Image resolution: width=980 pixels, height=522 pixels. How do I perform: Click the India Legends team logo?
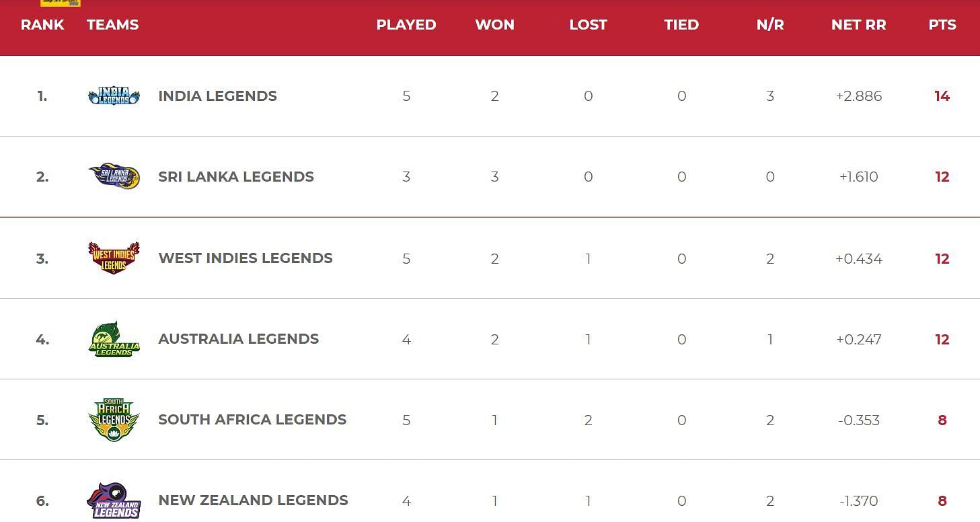pos(114,96)
